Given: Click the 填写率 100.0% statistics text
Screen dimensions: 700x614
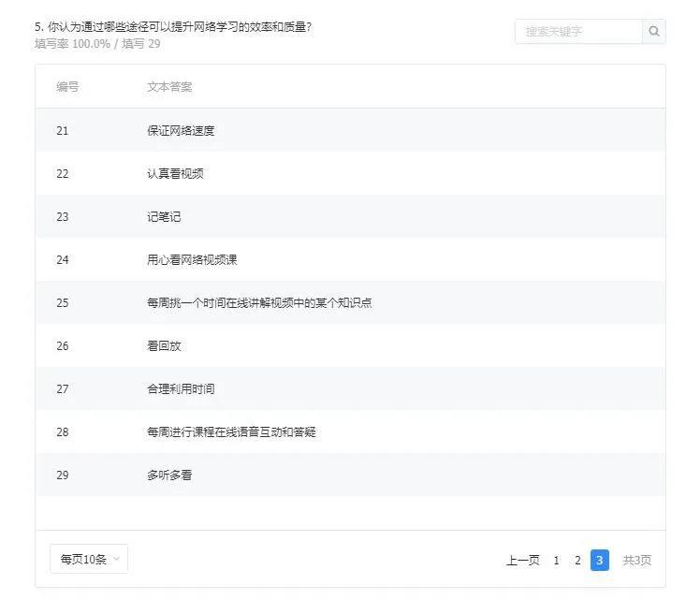Looking at the screenshot, I should [72, 44].
